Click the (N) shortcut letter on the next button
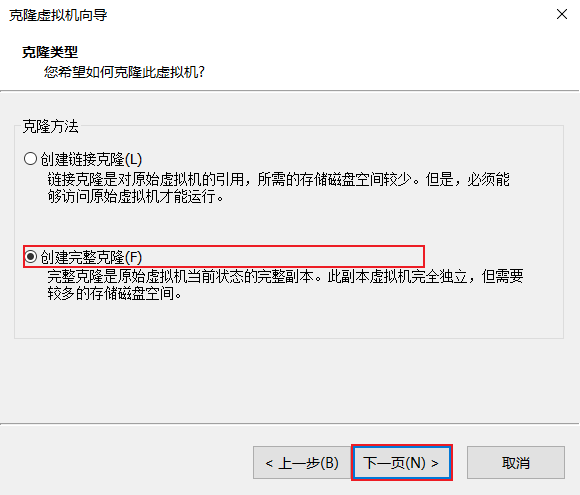Image resolution: width=580 pixels, height=495 pixels. 416,463
